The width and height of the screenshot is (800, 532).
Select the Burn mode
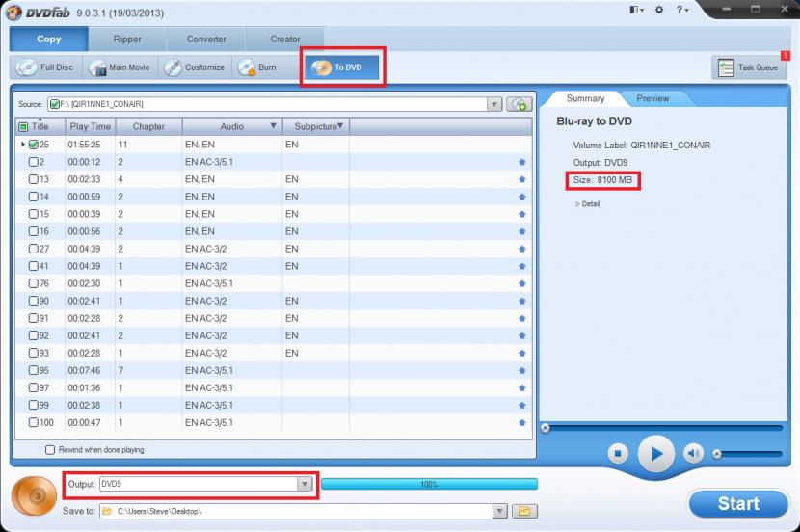click(257, 67)
